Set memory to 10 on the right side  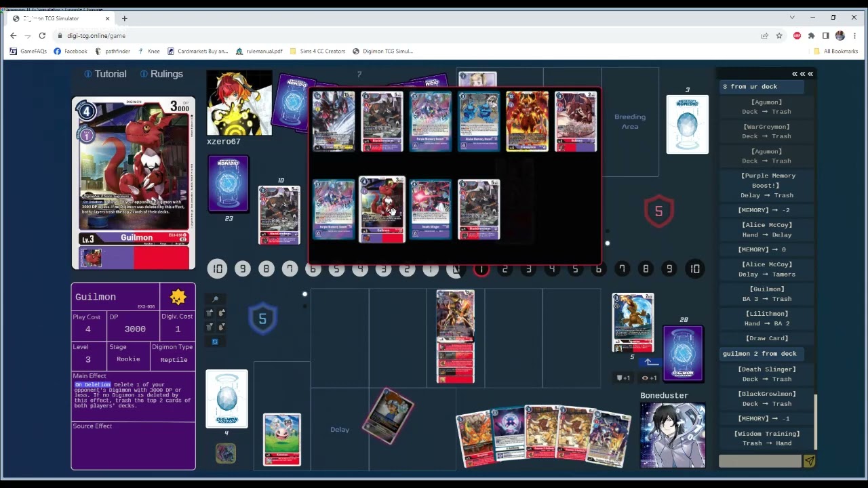click(x=694, y=269)
